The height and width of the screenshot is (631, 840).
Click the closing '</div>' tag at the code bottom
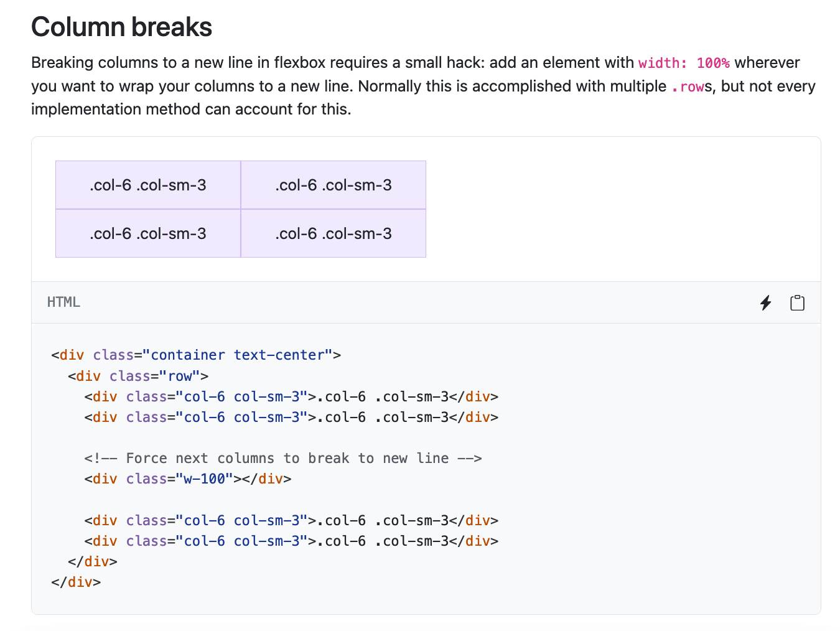76,582
